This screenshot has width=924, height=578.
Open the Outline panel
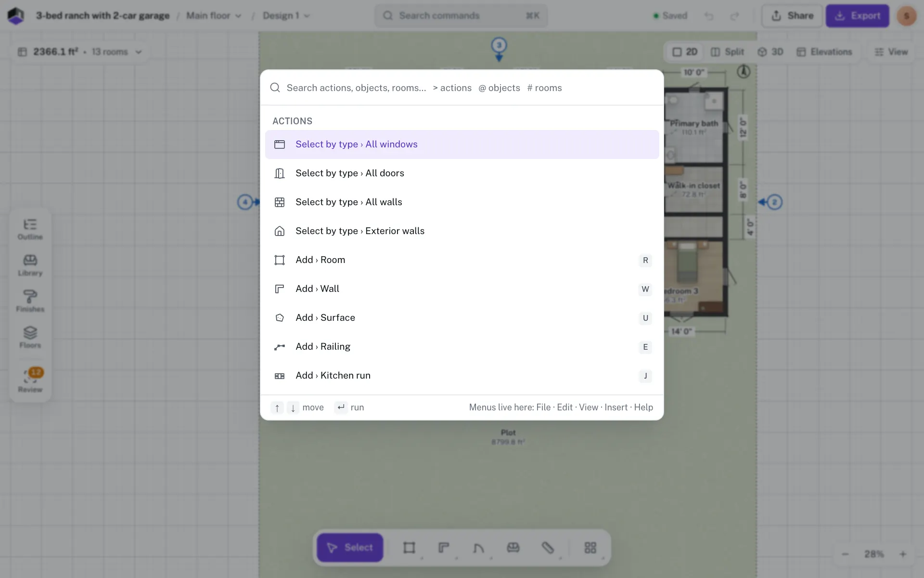pyautogui.click(x=30, y=229)
